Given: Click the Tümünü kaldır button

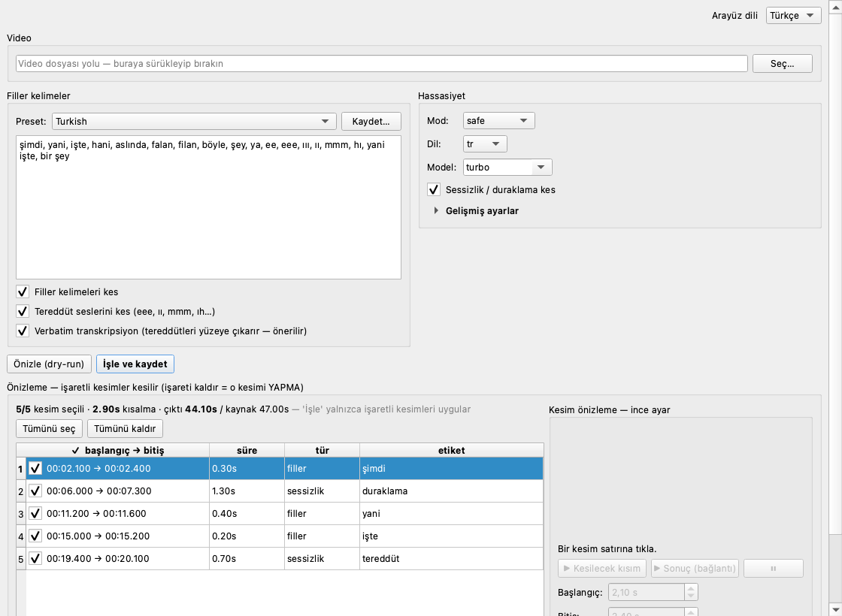Looking at the screenshot, I should point(125,429).
